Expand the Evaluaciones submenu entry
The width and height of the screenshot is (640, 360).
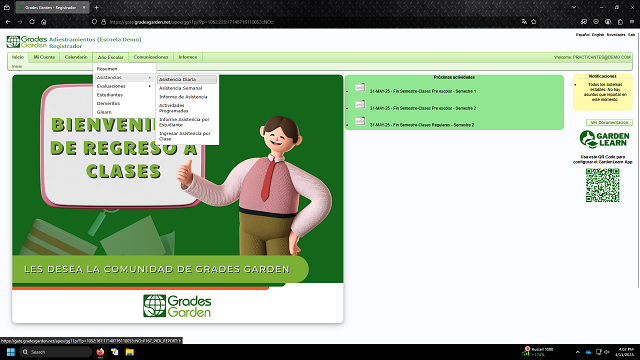click(x=124, y=86)
